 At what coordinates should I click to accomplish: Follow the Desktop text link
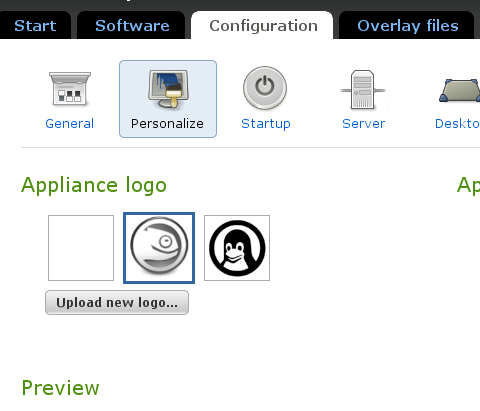coord(457,124)
